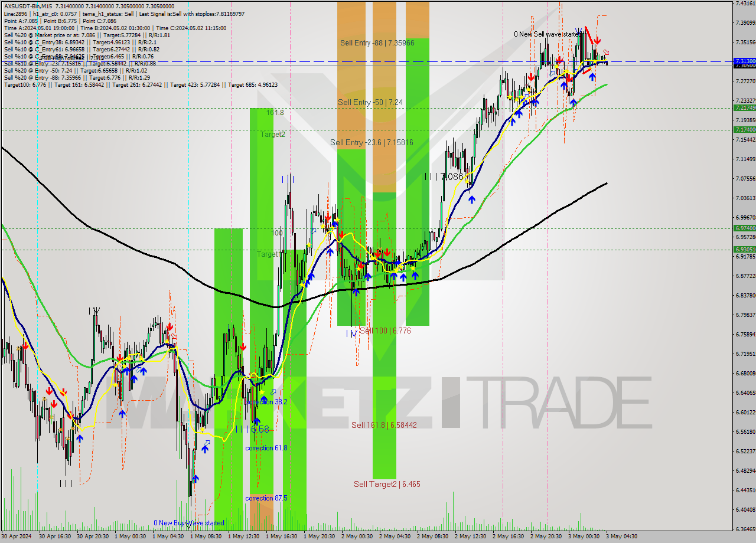Click the 'Target100: 6.776' targets summary line
The image size is (756, 543).
point(141,84)
